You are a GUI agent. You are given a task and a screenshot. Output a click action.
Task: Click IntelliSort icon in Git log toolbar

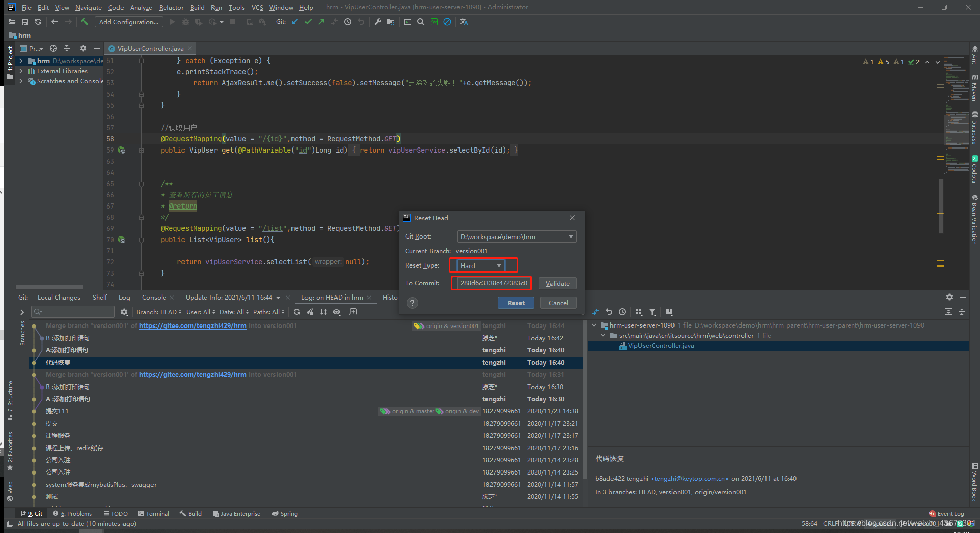tap(323, 312)
